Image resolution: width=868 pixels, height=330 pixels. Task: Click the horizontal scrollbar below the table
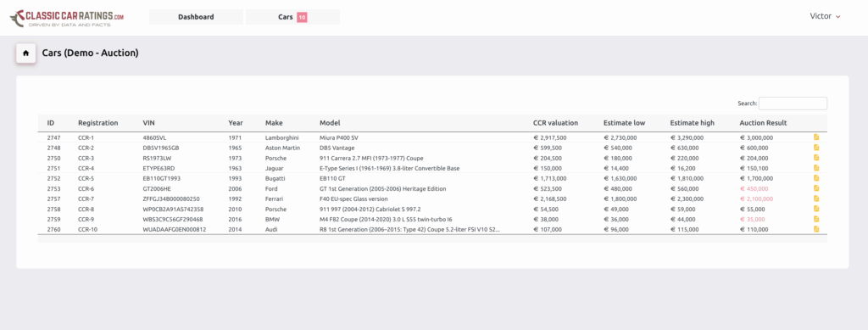tap(432, 239)
